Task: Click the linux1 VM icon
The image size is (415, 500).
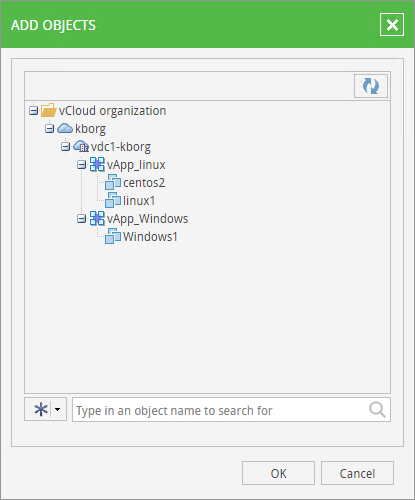Action: tap(113, 200)
